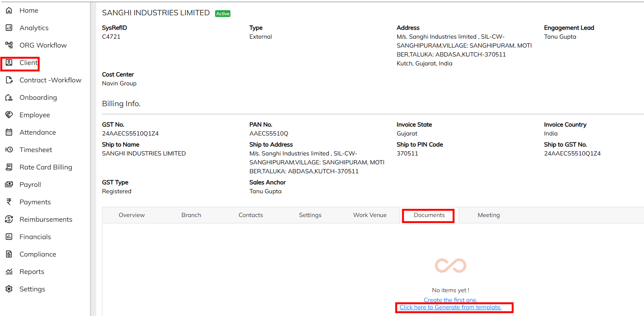
Task: Open Analytics chart icon in sidebar
Action: (9, 28)
